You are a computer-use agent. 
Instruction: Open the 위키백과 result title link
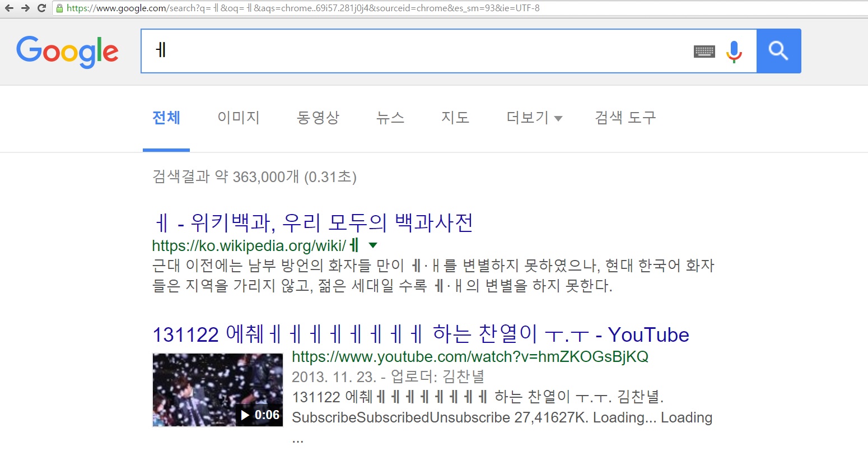(x=314, y=222)
